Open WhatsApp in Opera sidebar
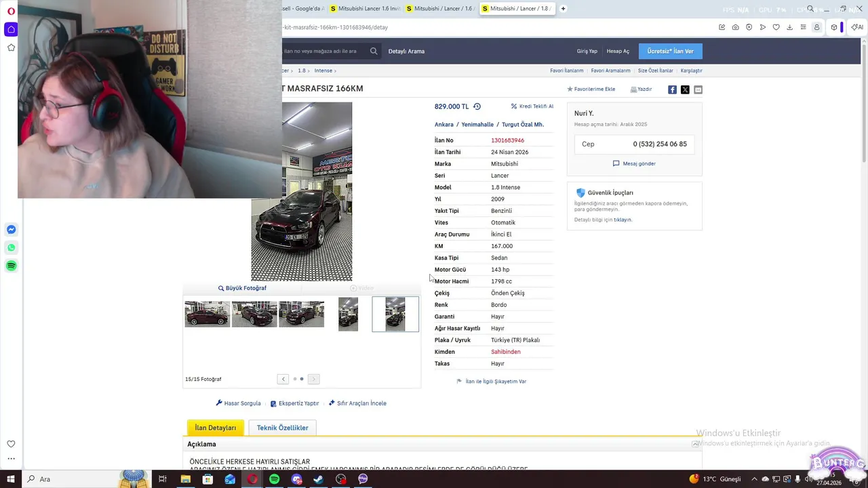Screen dimensions: 868x488 (11, 247)
